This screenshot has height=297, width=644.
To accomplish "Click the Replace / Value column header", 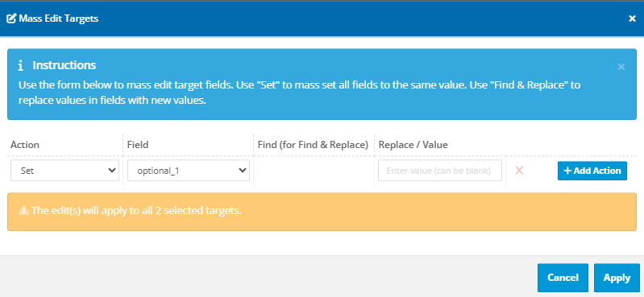I will (413, 144).
